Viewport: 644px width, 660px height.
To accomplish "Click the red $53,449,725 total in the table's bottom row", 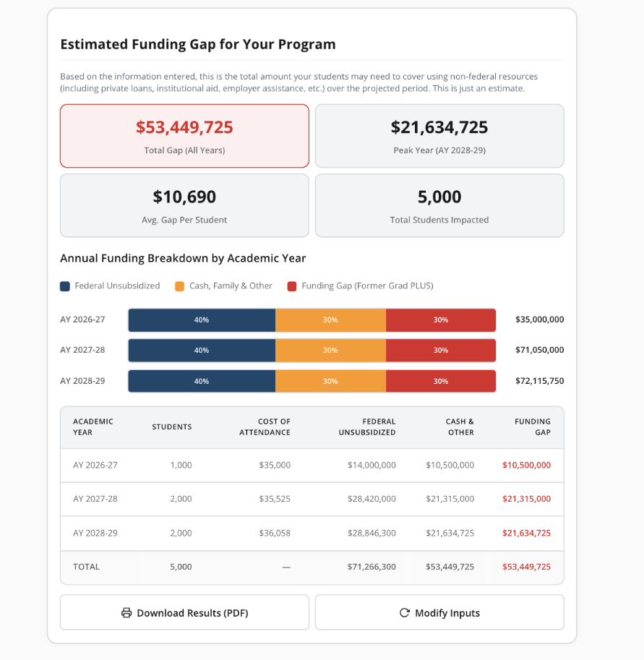I will coord(526,567).
